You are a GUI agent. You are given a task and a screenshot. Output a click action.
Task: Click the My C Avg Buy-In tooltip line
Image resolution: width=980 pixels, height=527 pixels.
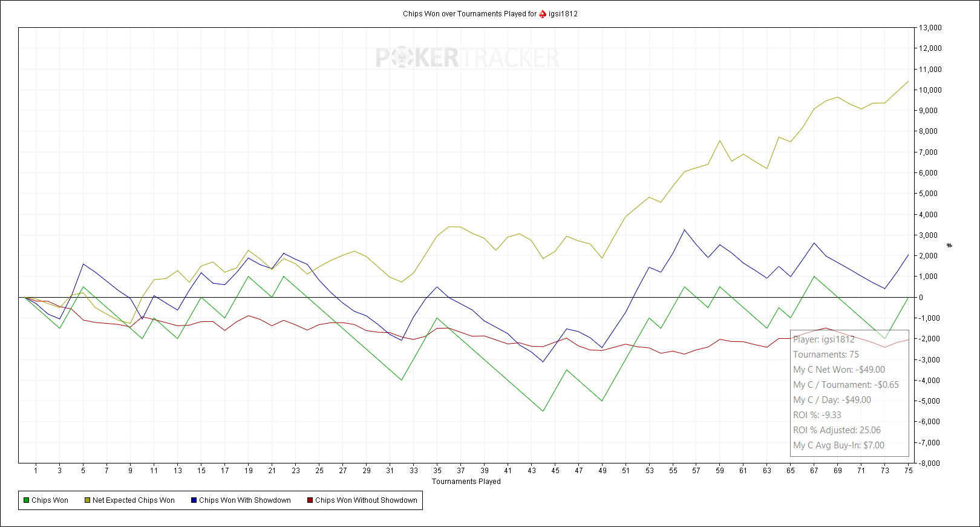[838, 445]
